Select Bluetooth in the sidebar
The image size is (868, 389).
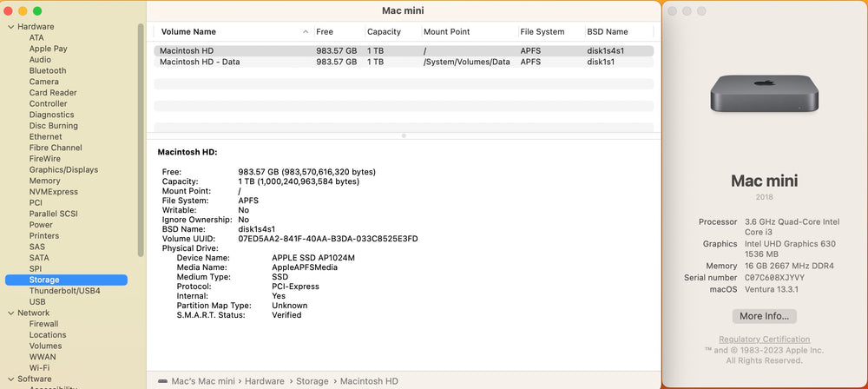coord(48,71)
